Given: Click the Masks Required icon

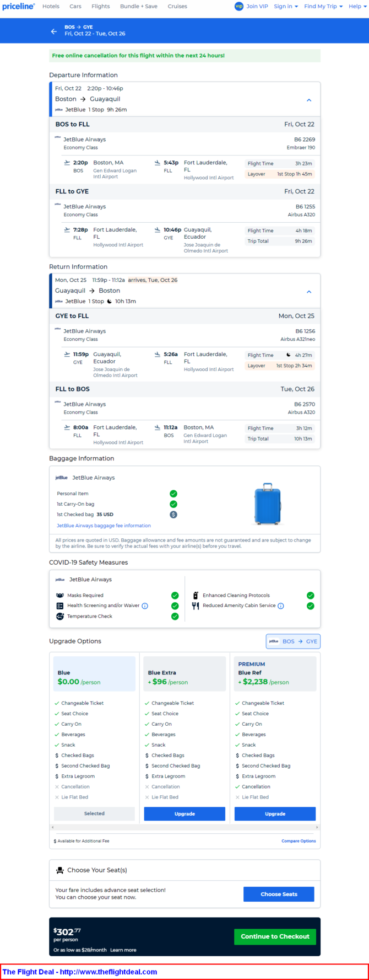Looking at the screenshot, I should click(60, 596).
